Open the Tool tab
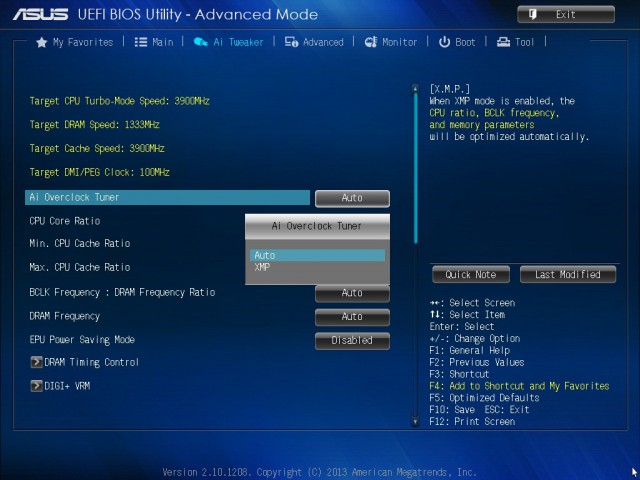The image size is (640, 480). point(515,42)
